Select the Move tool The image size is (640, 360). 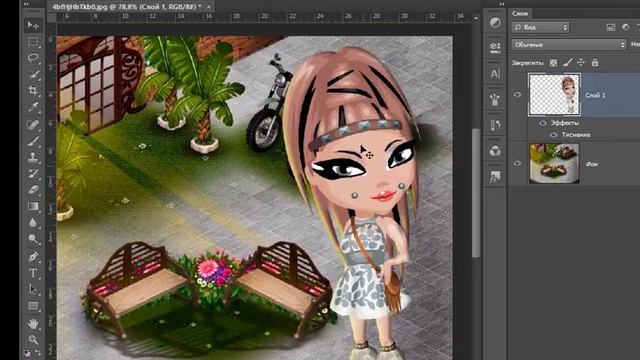[x=33, y=25]
